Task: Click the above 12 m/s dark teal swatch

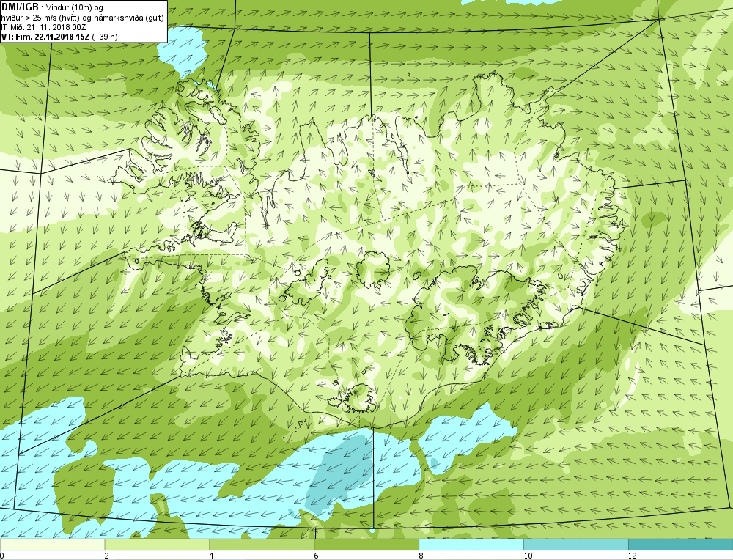Action: pyautogui.click(x=681, y=545)
